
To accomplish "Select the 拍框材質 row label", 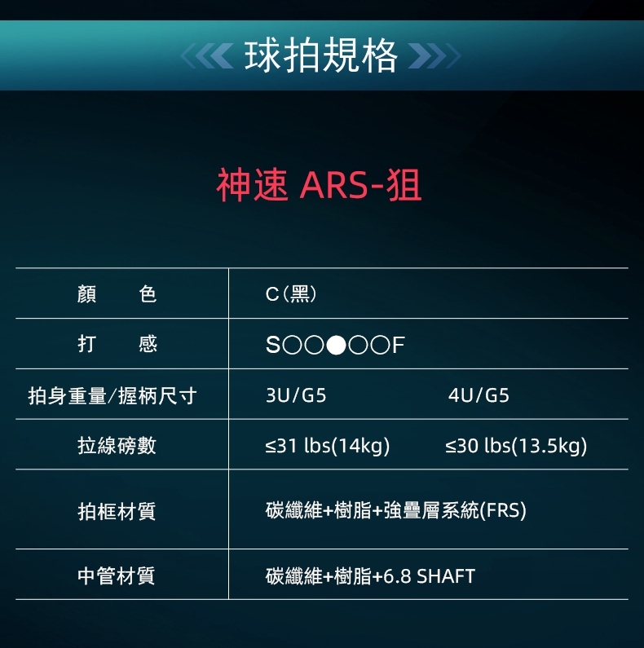I will click(x=116, y=511).
